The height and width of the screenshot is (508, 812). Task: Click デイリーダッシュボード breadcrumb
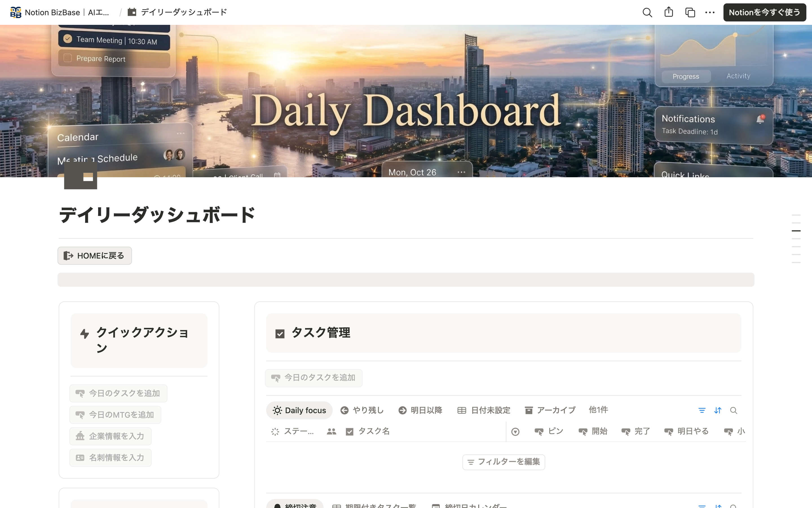point(178,12)
